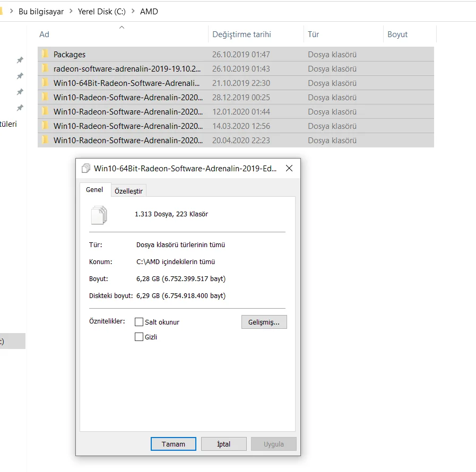The width and height of the screenshot is (476, 472).
Task: Click folder icon of row dated 12.01.2020
Action: click(45, 111)
